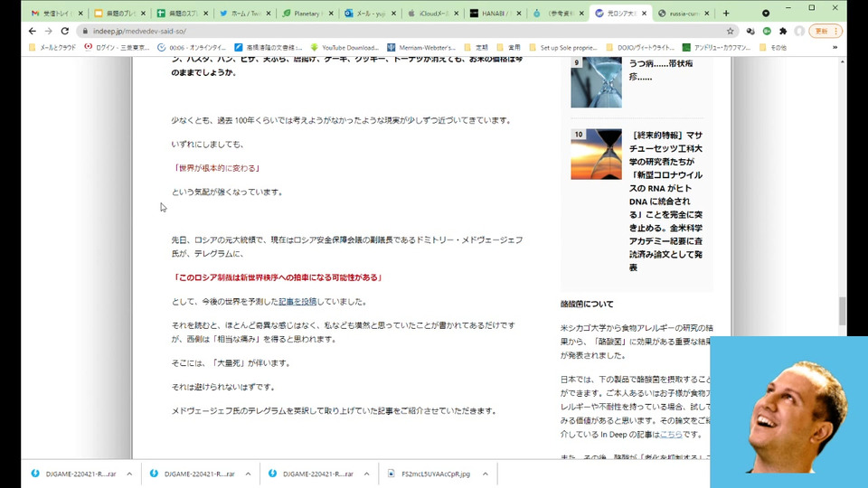Open FS2mcL5UYAAcCpR.jpg download

pyautogui.click(x=429, y=474)
